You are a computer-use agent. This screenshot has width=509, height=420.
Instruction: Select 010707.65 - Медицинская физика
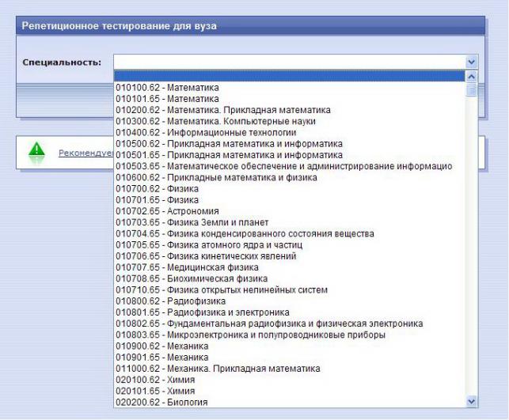[290, 267]
